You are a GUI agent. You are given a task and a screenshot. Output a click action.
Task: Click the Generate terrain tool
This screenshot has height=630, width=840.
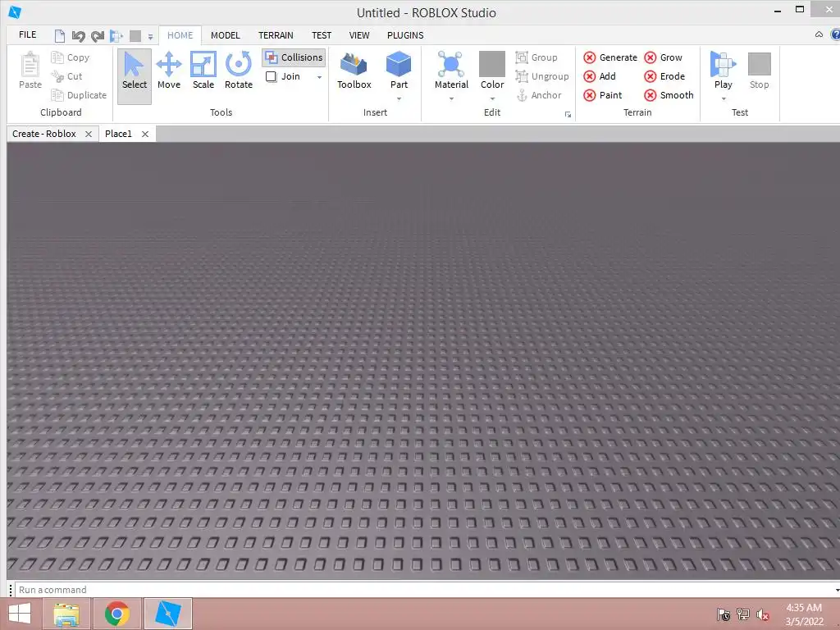pyautogui.click(x=610, y=57)
